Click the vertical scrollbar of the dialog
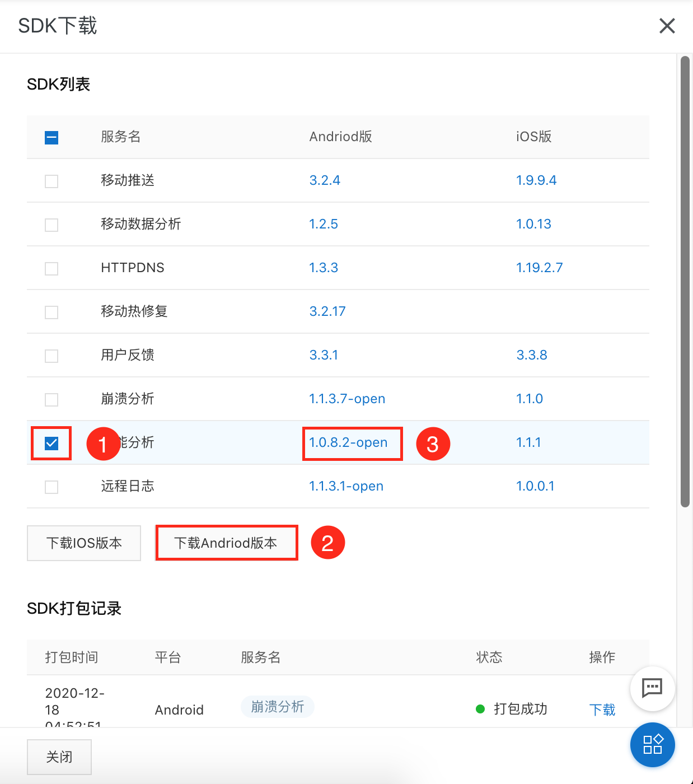Image resolution: width=693 pixels, height=784 pixels. (685, 282)
